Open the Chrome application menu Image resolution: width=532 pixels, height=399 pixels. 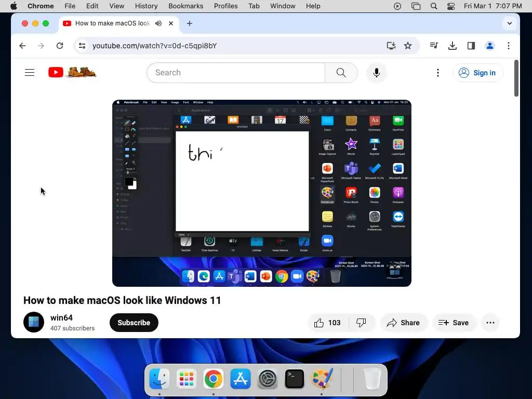pyautogui.click(x=41, y=6)
